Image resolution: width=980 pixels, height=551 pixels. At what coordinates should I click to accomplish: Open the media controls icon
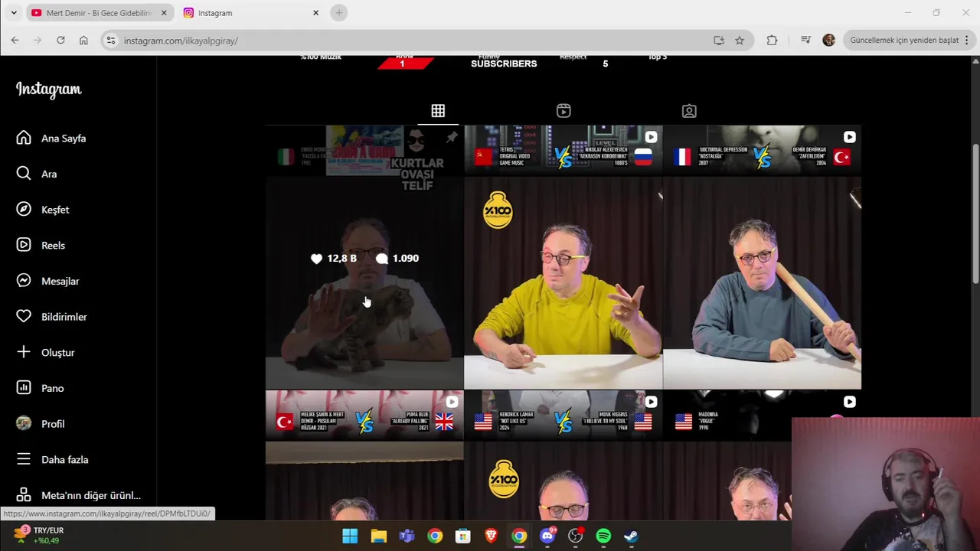pos(805,41)
